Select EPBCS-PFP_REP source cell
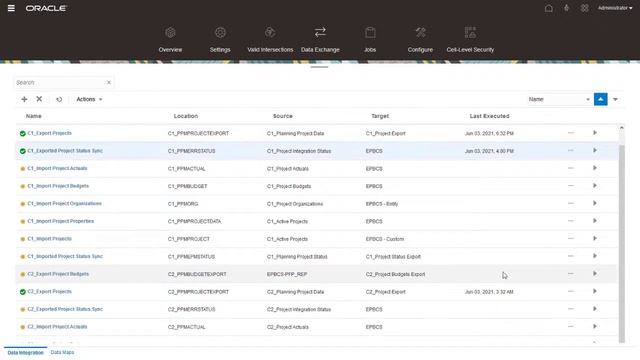Viewport: 640px width, 360px height. point(287,274)
